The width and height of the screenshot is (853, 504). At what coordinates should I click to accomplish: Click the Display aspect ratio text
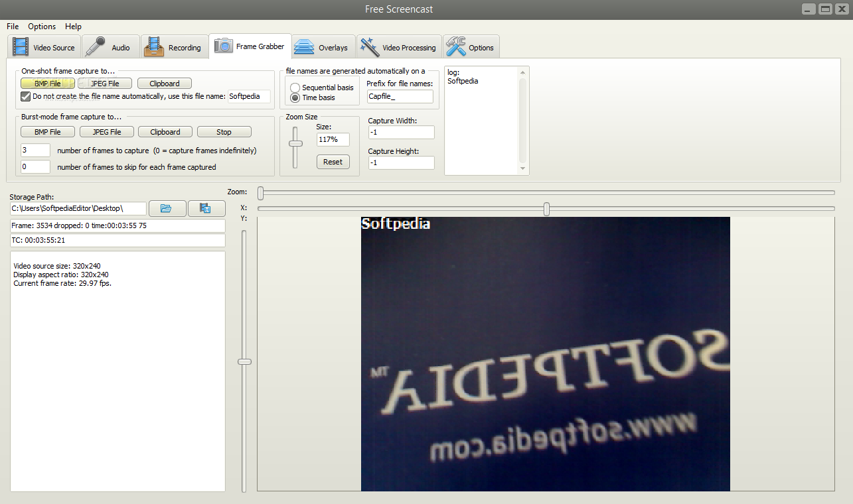[x=61, y=275]
